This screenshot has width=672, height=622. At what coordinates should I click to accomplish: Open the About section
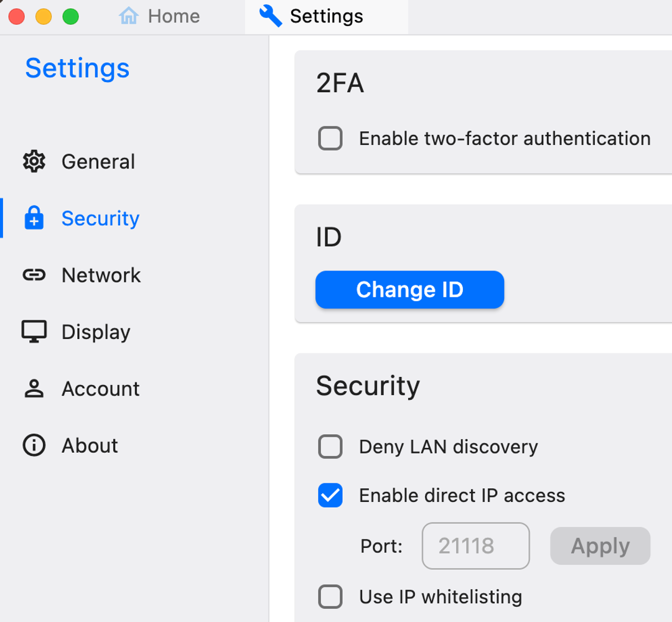click(x=90, y=445)
